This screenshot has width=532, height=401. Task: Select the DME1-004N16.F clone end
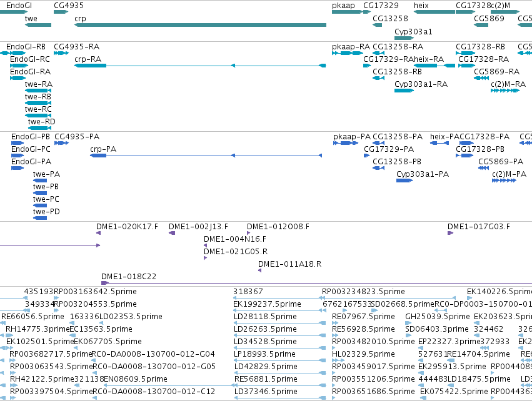tap(205, 245)
